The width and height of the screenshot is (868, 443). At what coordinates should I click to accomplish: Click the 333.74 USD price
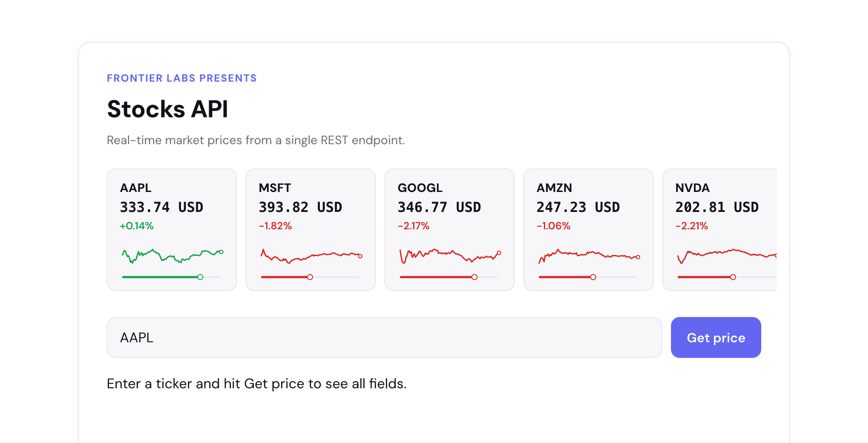tap(161, 207)
